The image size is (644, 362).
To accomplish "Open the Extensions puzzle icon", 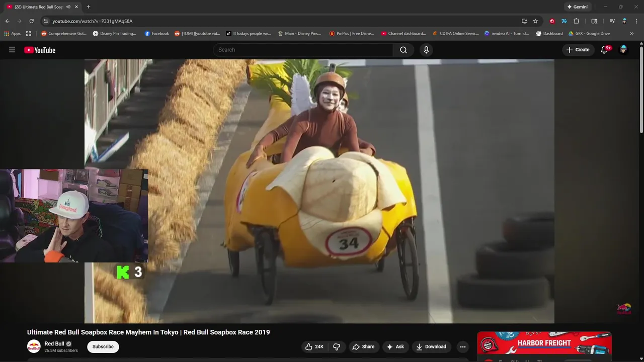I will (x=577, y=21).
